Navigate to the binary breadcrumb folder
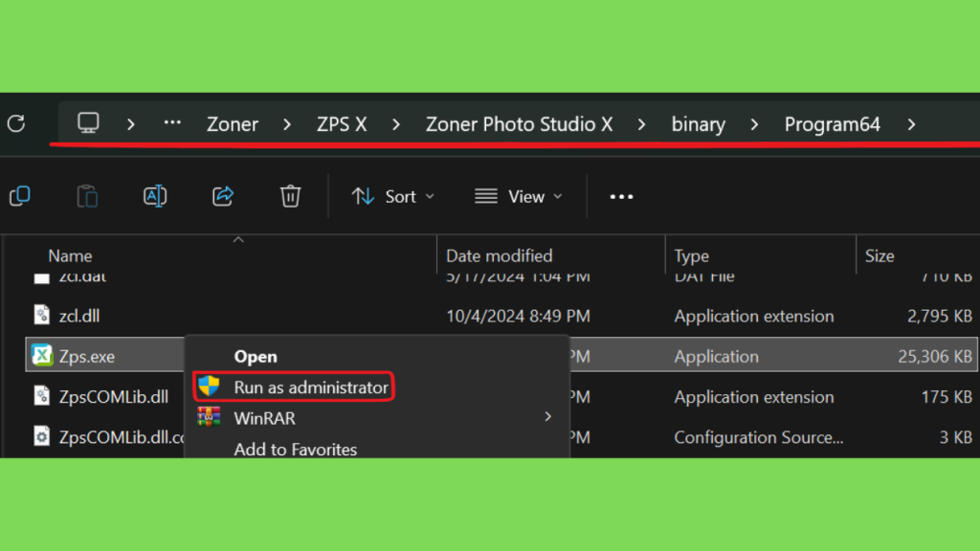This screenshot has width=980, height=551. 698,124
